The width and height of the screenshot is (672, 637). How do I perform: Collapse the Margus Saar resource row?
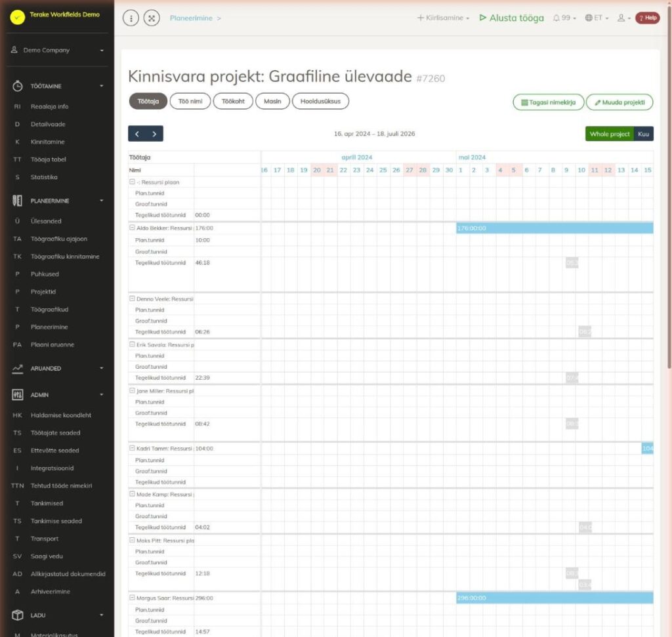(132, 598)
